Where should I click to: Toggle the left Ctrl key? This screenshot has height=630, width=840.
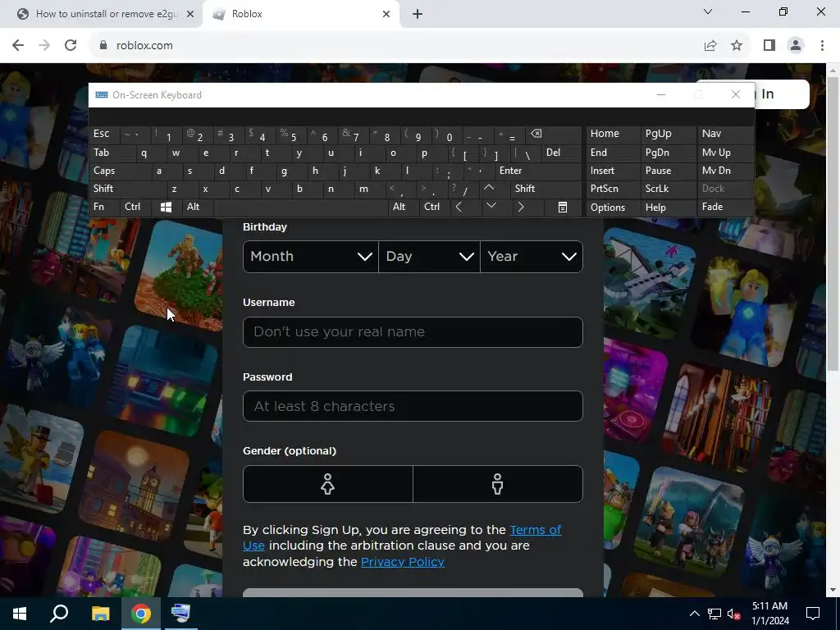coord(135,207)
